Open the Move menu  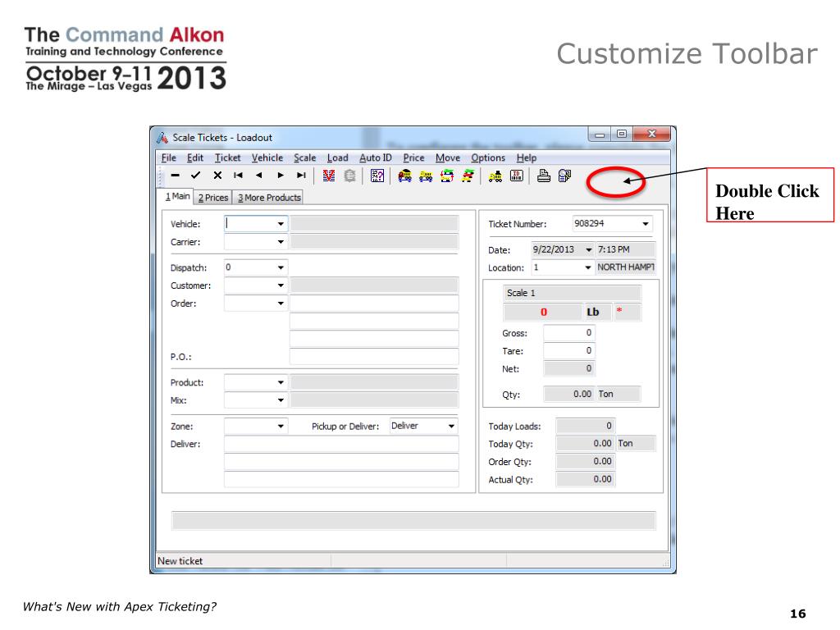448,157
